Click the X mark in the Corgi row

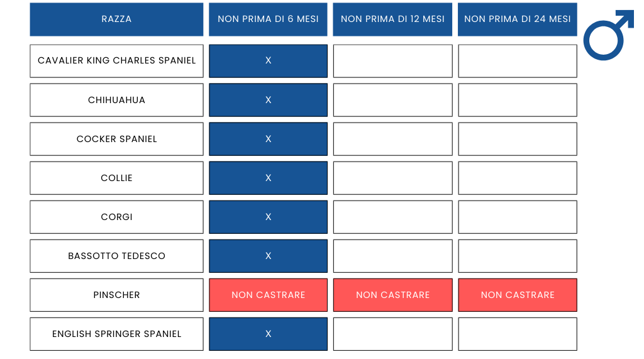(268, 217)
